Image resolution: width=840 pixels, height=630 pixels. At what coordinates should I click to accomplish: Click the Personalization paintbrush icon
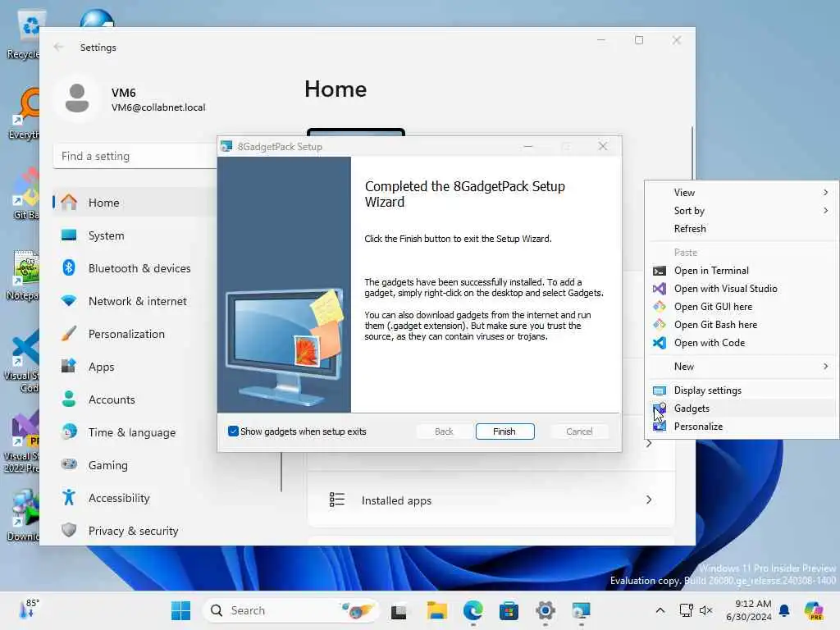[x=69, y=334]
